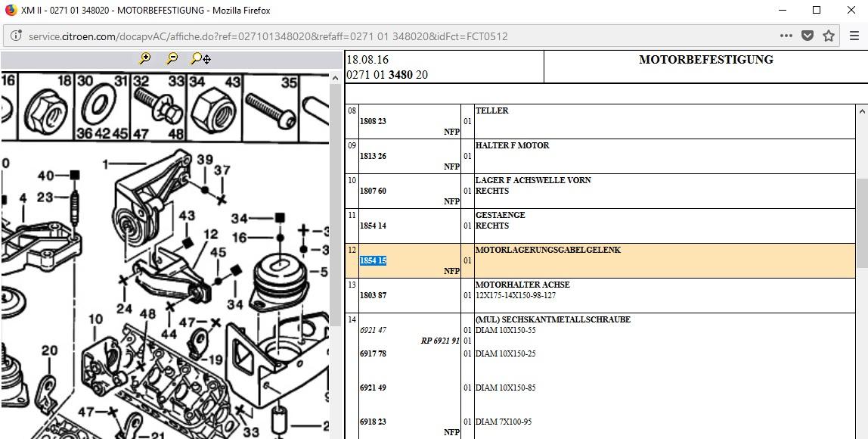Click part number 6917 78
This screenshot has height=439, width=868.
pos(373,353)
